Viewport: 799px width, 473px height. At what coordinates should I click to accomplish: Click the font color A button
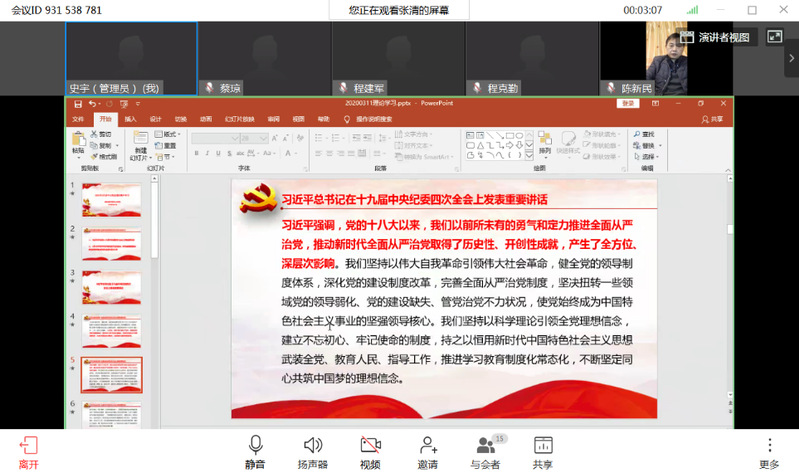click(288, 153)
